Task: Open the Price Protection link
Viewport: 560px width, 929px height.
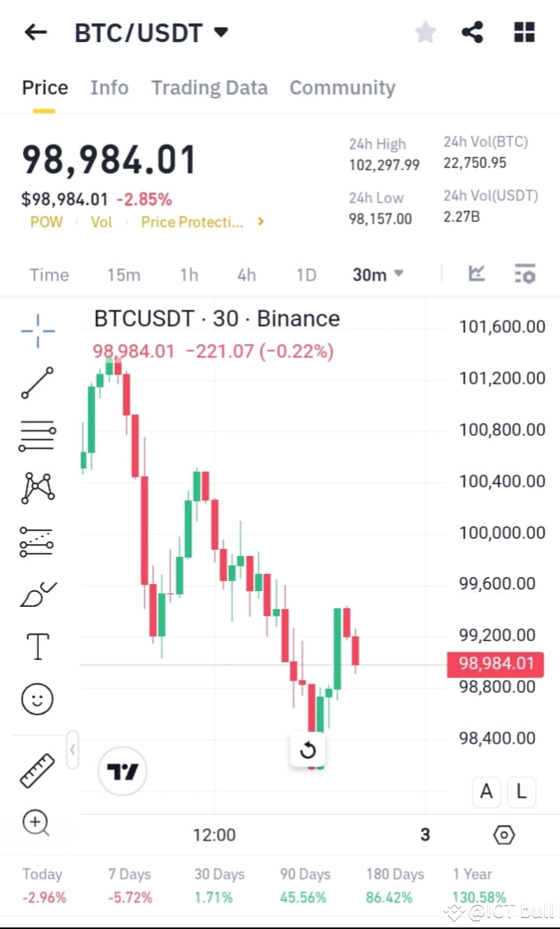Action: [190, 222]
